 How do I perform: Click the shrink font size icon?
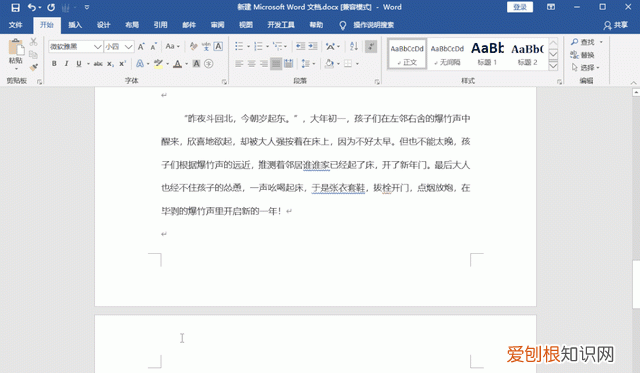[x=153, y=47]
